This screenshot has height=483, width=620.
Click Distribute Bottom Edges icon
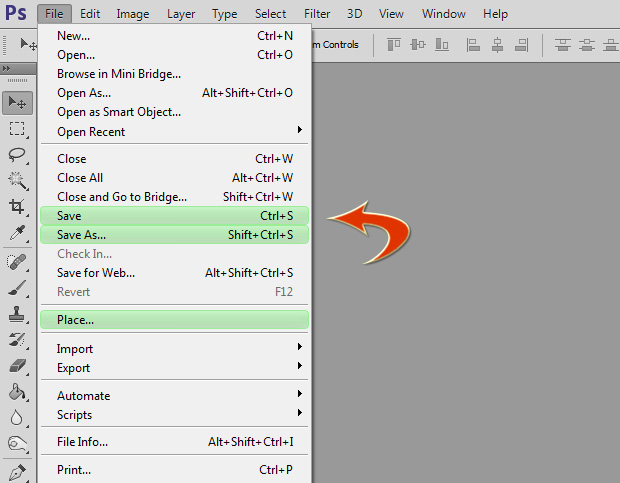pos(611,45)
